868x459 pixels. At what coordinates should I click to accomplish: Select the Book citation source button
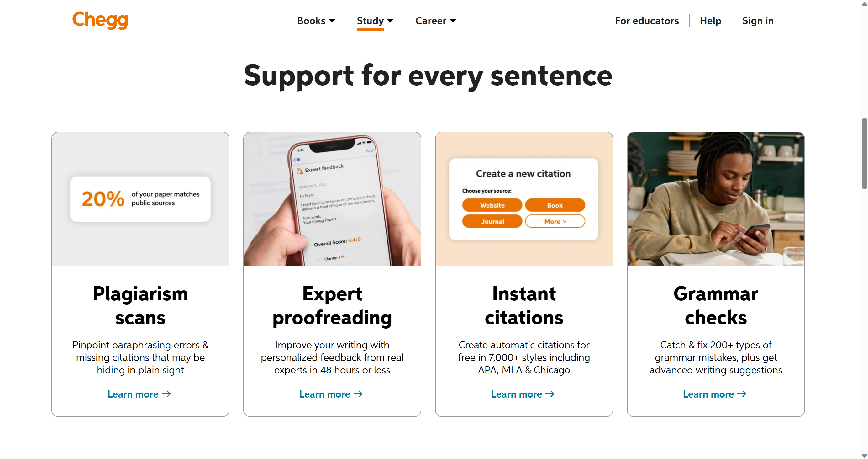(555, 205)
